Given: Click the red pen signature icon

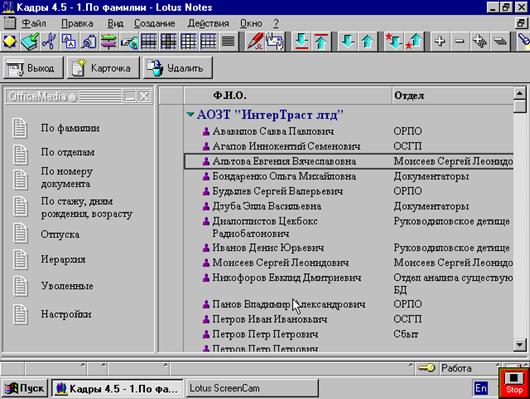Looking at the screenshot, I should [255, 42].
